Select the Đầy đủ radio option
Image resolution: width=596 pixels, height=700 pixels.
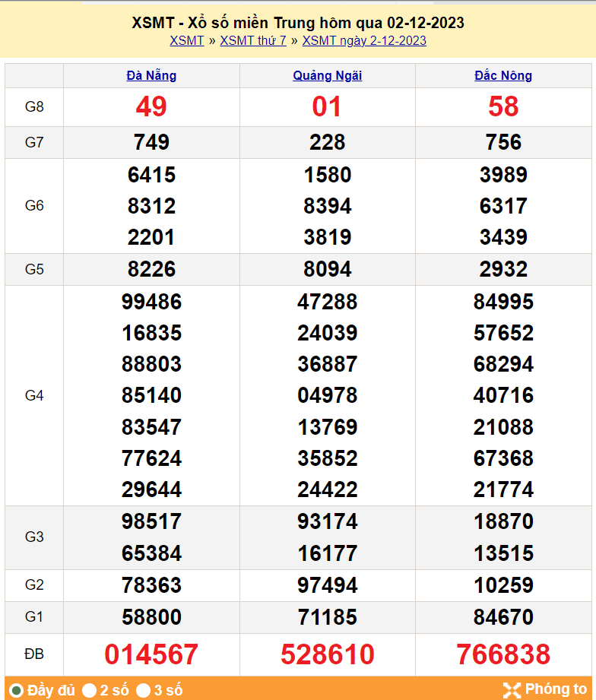[16, 690]
